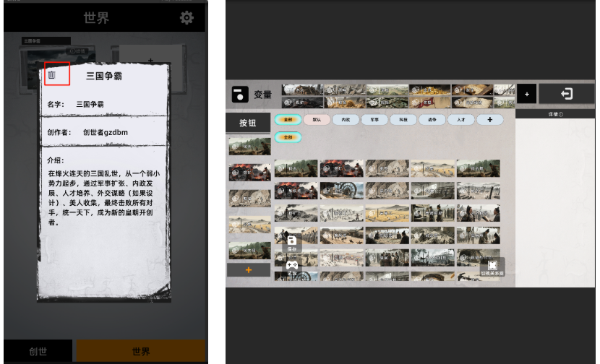Screen dimensions: 600x364
Task: Select the 默认 category filter pill
Action: coord(317,119)
